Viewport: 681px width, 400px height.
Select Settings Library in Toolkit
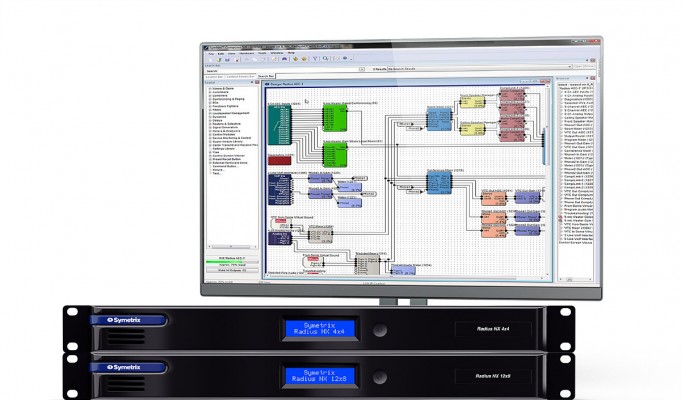click(x=224, y=149)
